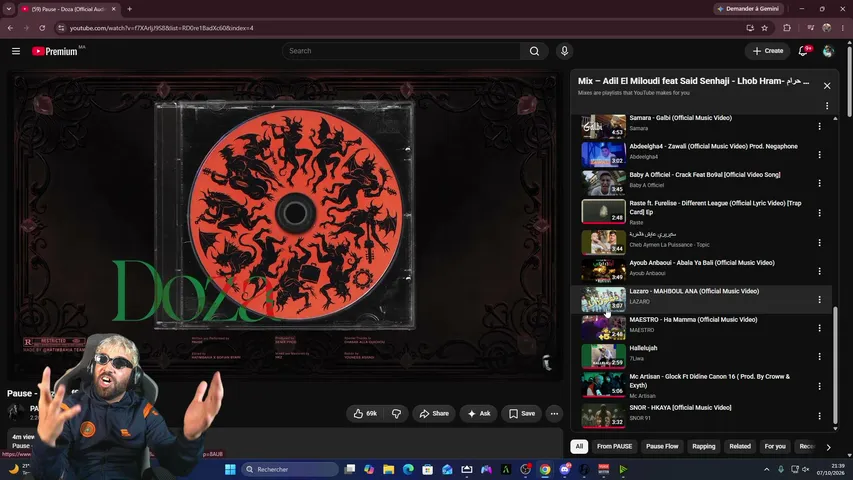Reload the page
The height and width of the screenshot is (480, 853).
pos(42,28)
